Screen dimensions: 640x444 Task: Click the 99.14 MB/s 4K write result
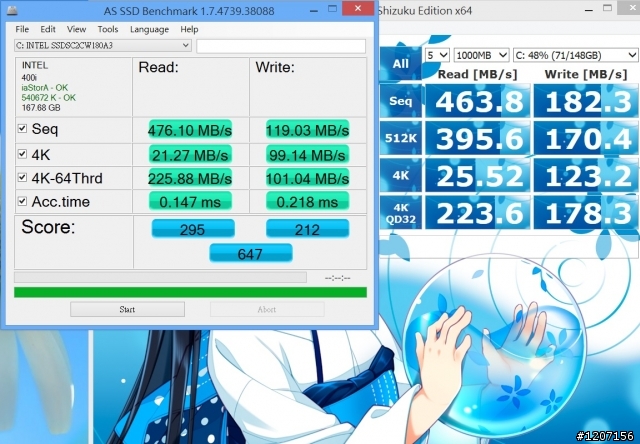pos(307,155)
